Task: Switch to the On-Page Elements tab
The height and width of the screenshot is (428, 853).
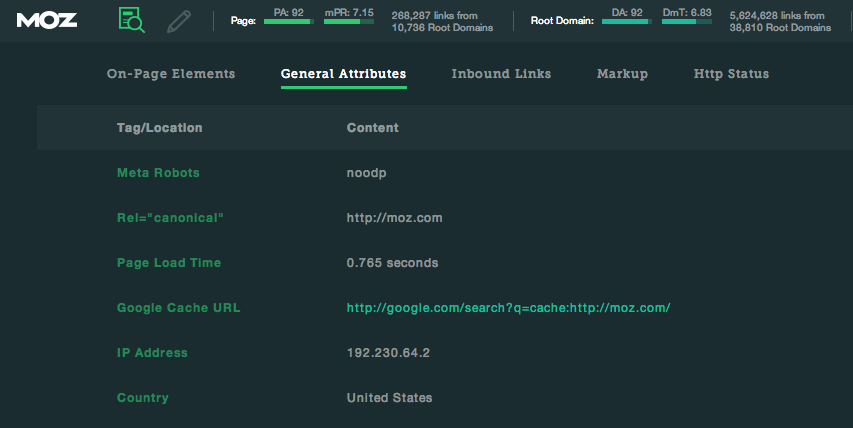Action: coord(171,74)
